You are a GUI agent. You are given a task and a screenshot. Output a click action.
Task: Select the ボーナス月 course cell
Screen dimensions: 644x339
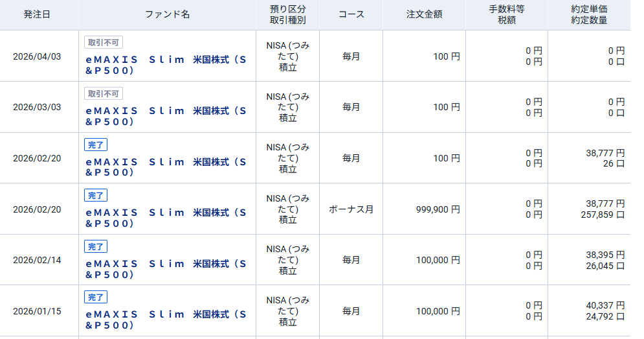pyautogui.click(x=351, y=209)
